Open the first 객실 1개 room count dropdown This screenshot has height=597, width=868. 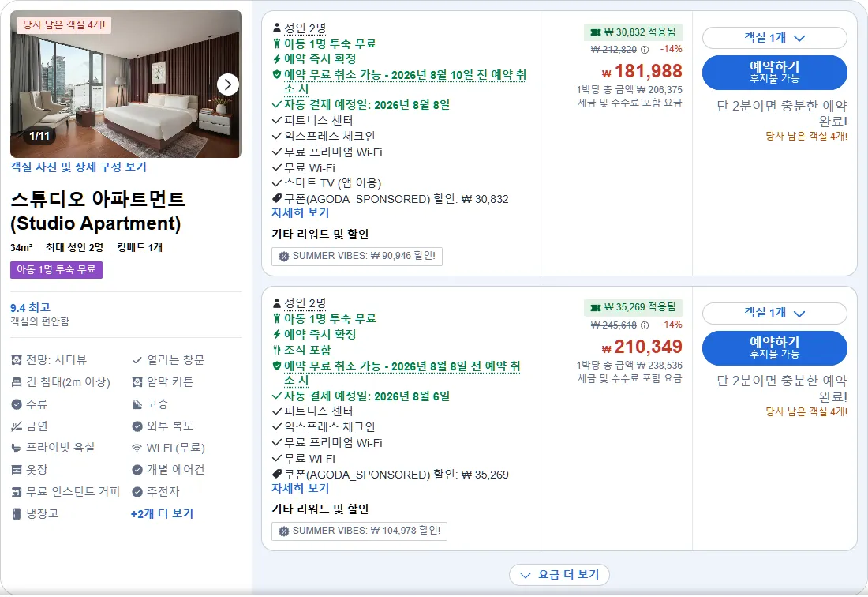pyautogui.click(x=774, y=38)
